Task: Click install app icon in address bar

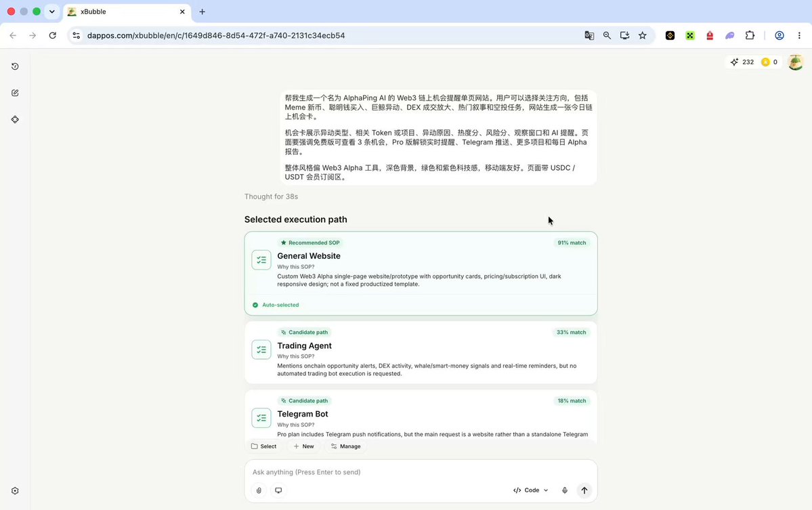Action: pos(624,35)
